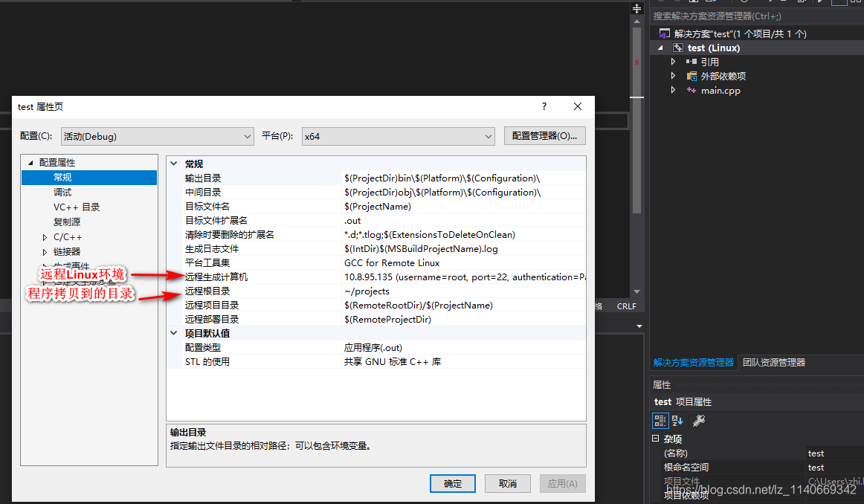The width and height of the screenshot is (864, 504).
Task: Expand the C/C++ settings node
Action: [x=44, y=236]
